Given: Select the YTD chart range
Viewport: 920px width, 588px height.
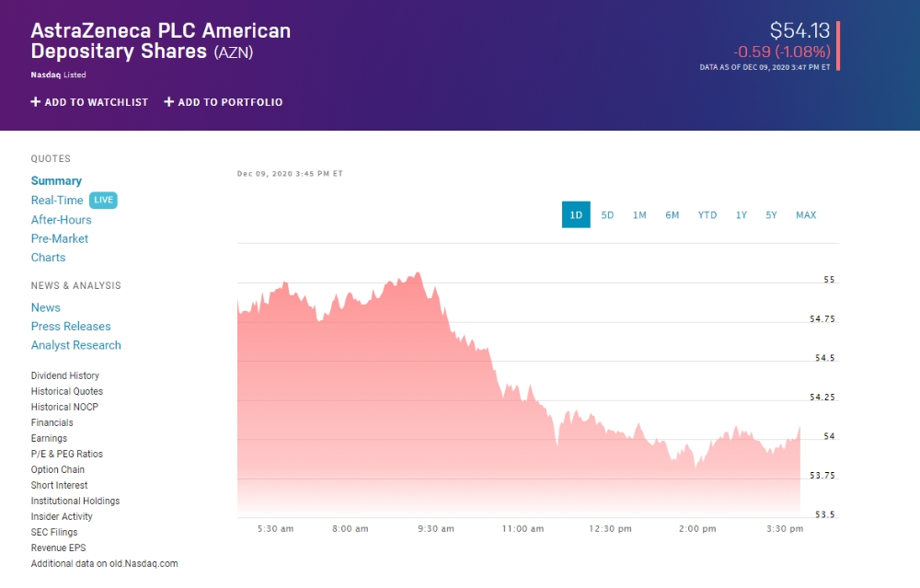Looking at the screenshot, I should (707, 215).
